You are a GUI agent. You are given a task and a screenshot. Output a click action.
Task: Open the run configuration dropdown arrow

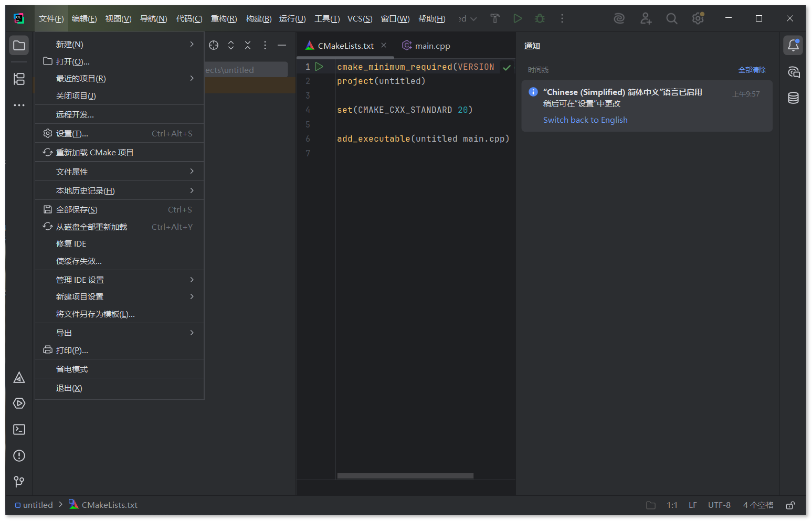(x=473, y=19)
